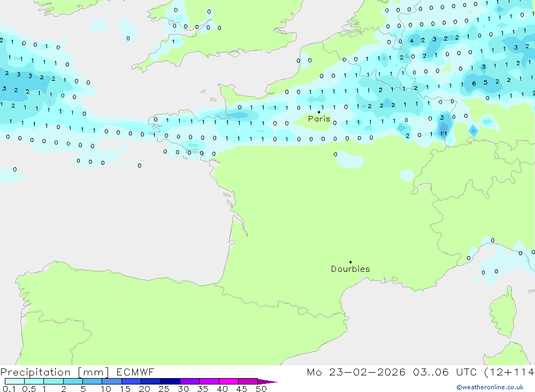Pick the 5–10 mm legend color swatch
This screenshot has width=535, height=392.
point(93,381)
